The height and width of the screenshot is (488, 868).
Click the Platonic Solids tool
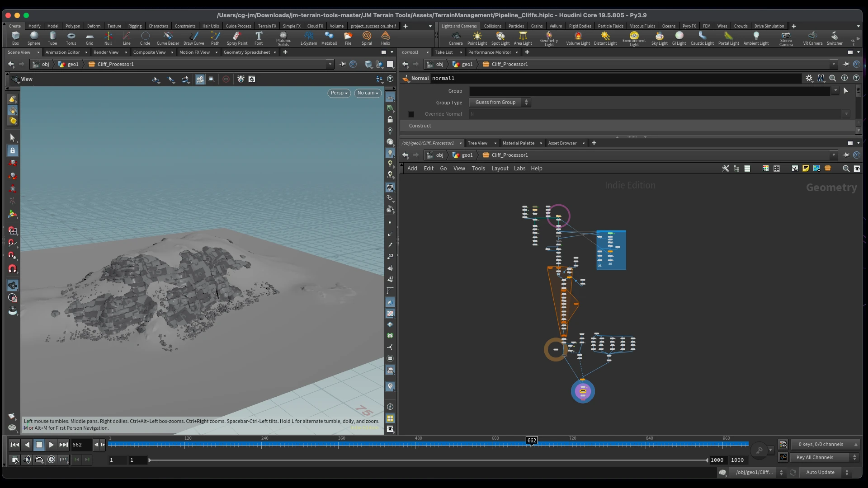[283, 39]
